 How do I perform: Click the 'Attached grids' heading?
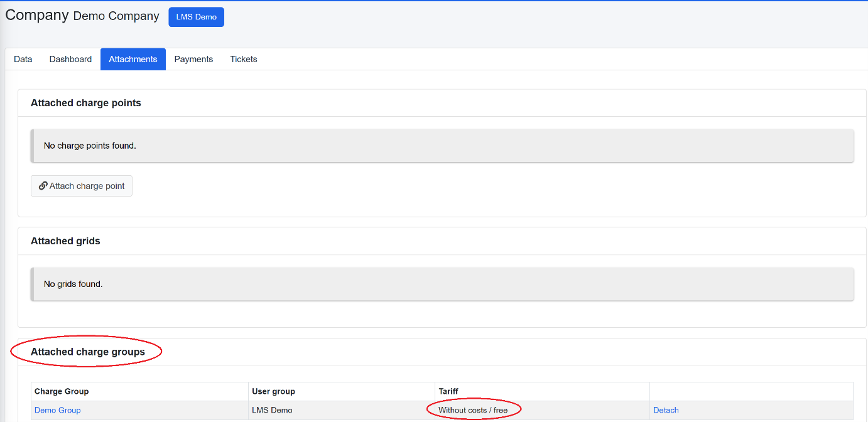(65, 241)
